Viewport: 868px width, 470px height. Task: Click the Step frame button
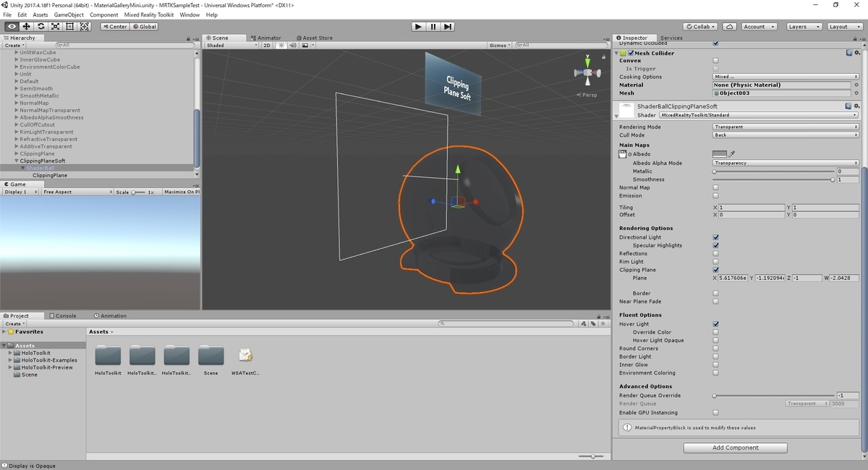click(x=448, y=27)
